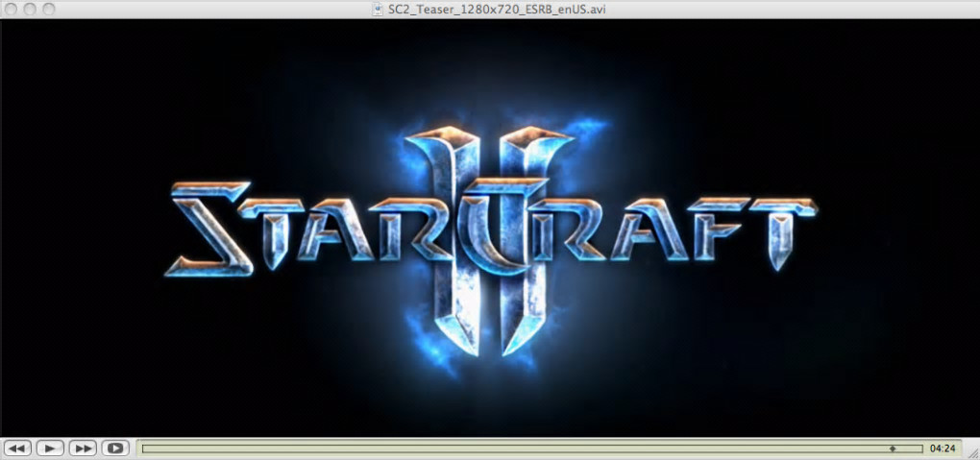The image size is (980, 460).
Task: Click the 04:24 time display
Action: point(943,448)
